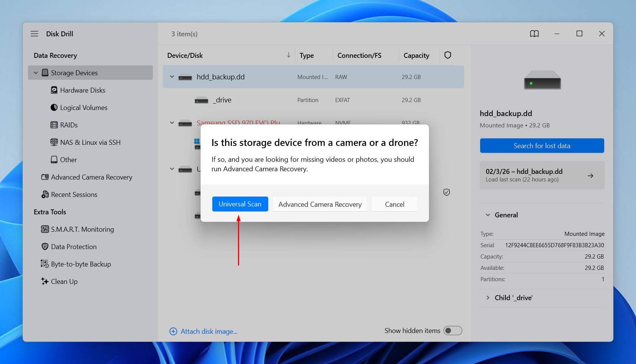Click Search for lost data button
Screen dimensions: 636x364
click(542, 146)
